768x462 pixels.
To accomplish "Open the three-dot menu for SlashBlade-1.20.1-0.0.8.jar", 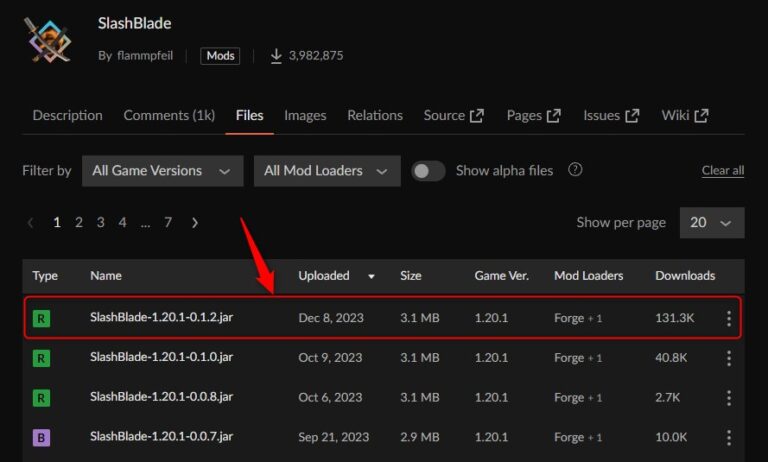I will pyautogui.click(x=728, y=397).
